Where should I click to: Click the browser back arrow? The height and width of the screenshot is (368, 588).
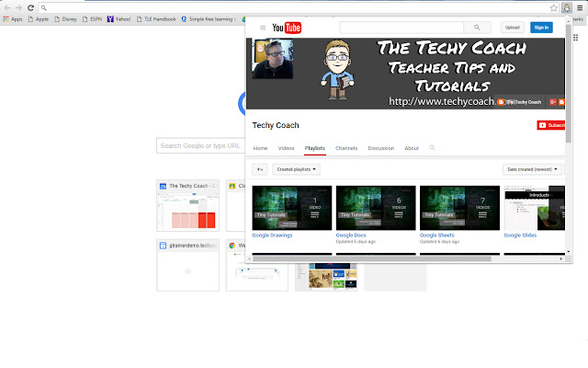(x=7, y=7)
